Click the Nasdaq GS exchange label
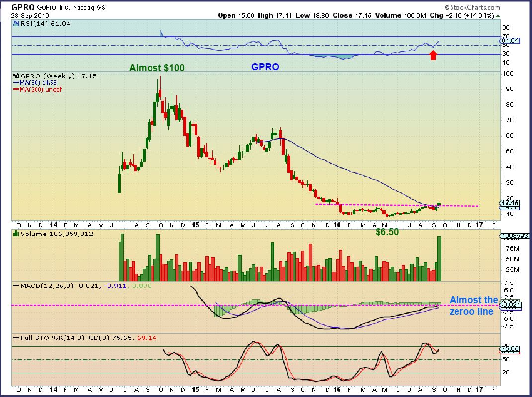 click(89, 7)
